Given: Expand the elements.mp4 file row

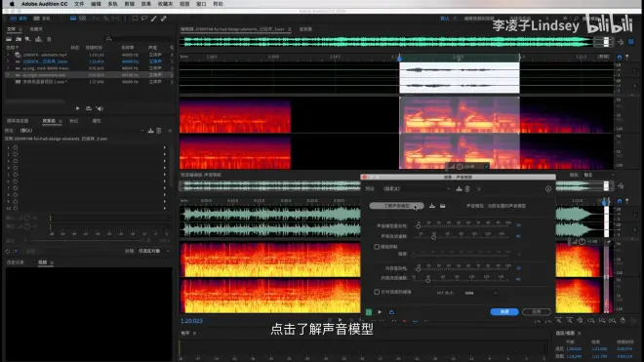Looking at the screenshot, I should pos(8,55).
